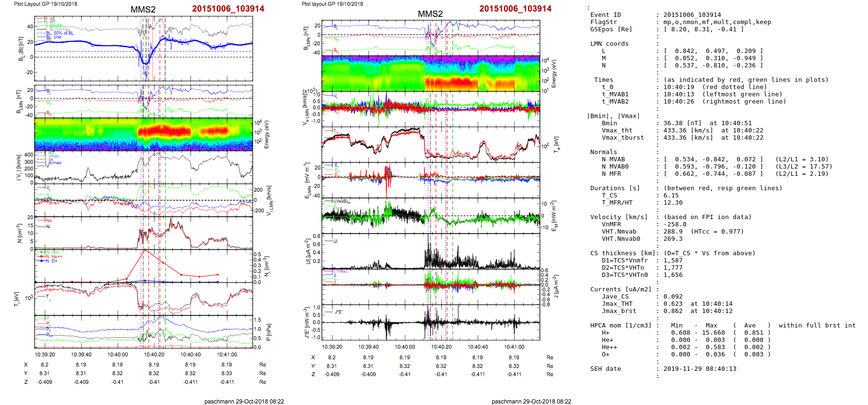This screenshot has height=405, width=868.
Task: Select the H+ maximum value '15.660'
Action: [x=713, y=333]
